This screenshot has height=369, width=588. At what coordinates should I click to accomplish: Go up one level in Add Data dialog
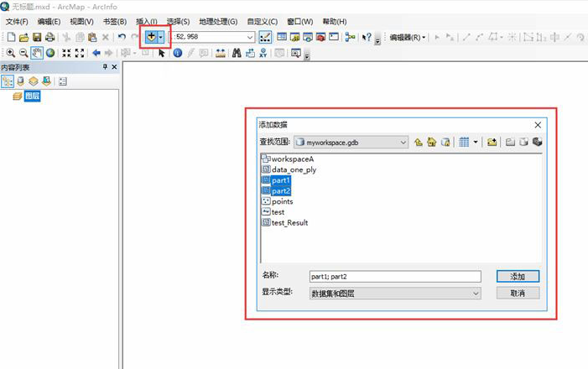pyautogui.click(x=419, y=142)
